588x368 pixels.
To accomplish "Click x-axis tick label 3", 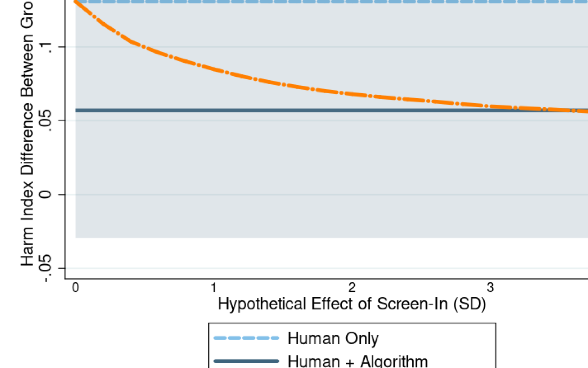I will [x=490, y=288].
